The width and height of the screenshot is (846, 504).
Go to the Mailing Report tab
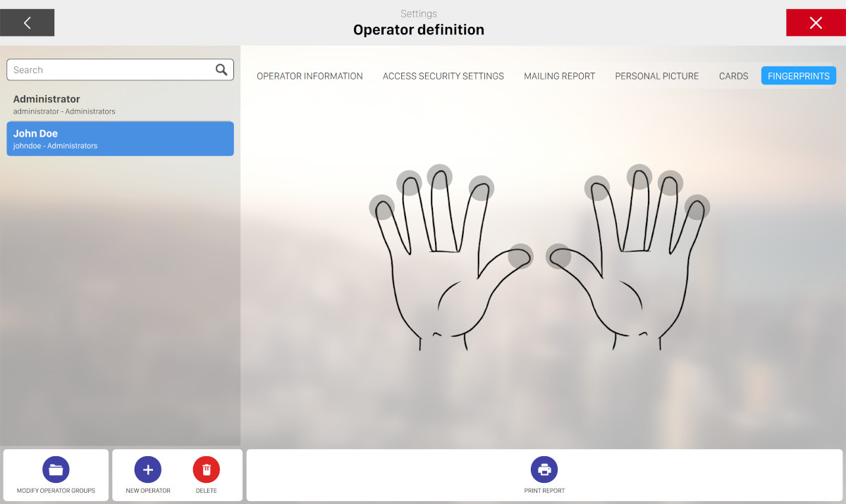coord(559,76)
